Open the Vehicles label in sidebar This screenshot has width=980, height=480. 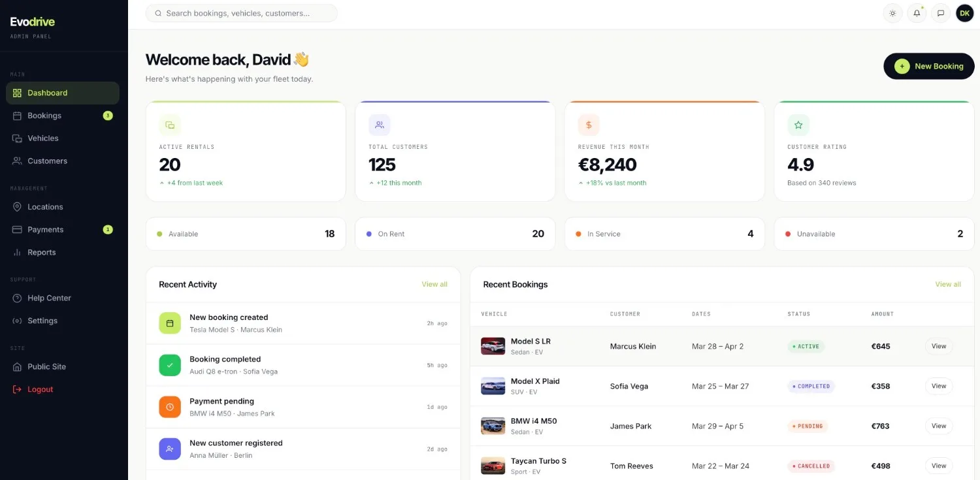[x=43, y=138]
